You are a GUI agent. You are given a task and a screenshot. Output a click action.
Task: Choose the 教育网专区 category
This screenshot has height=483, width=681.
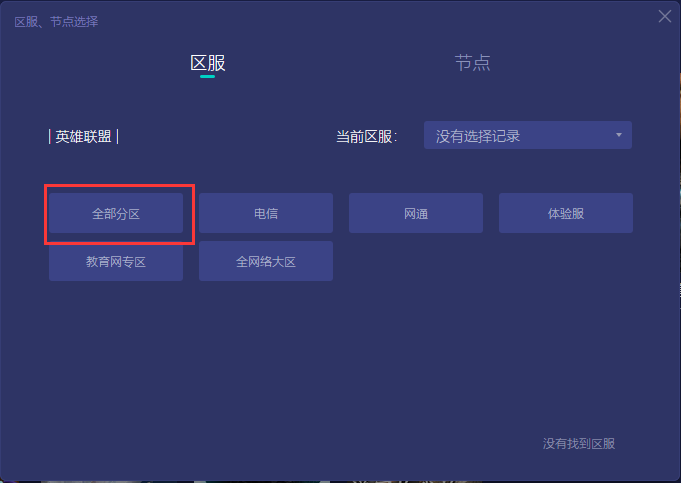pyautogui.click(x=116, y=261)
